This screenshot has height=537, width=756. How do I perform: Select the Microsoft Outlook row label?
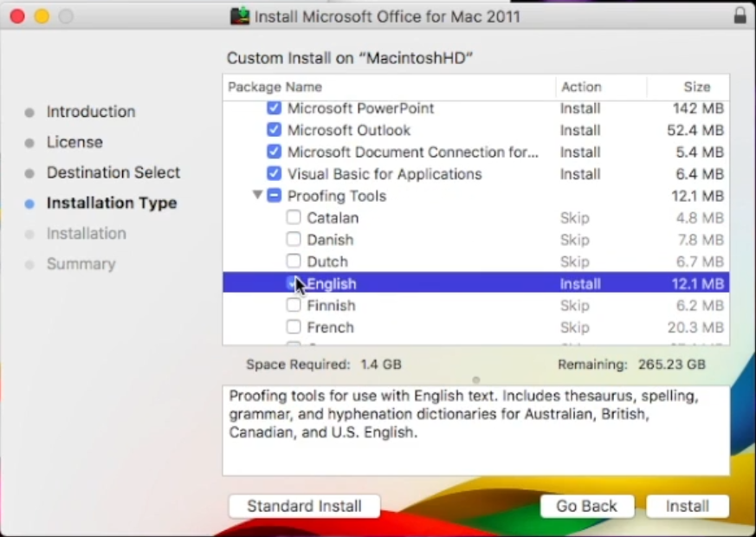pyautogui.click(x=349, y=130)
